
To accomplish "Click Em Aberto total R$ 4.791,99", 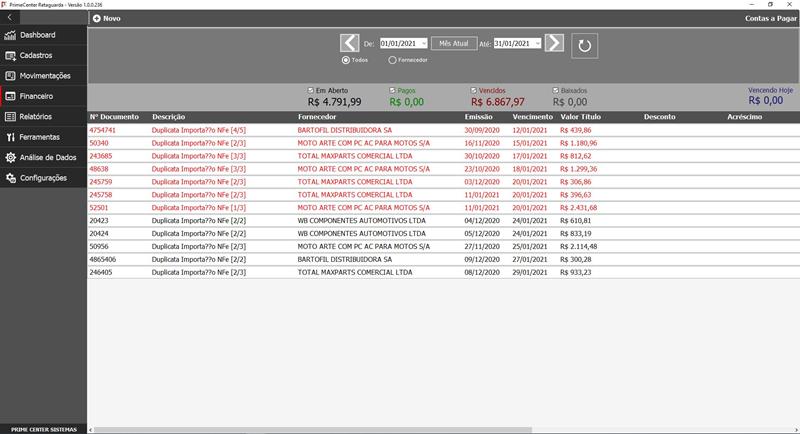I will 335,102.
